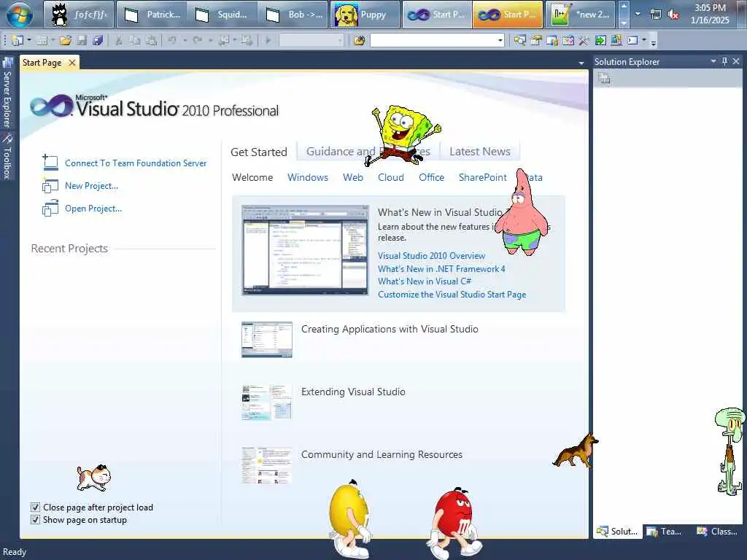This screenshot has width=747, height=560.
Task: Select the Get Started tab
Action: pyautogui.click(x=259, y=152)
